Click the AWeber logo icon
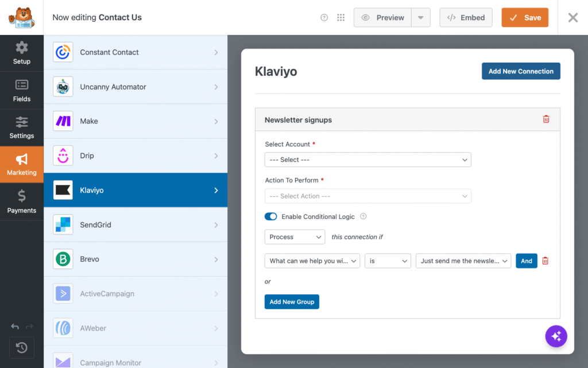 63,328
